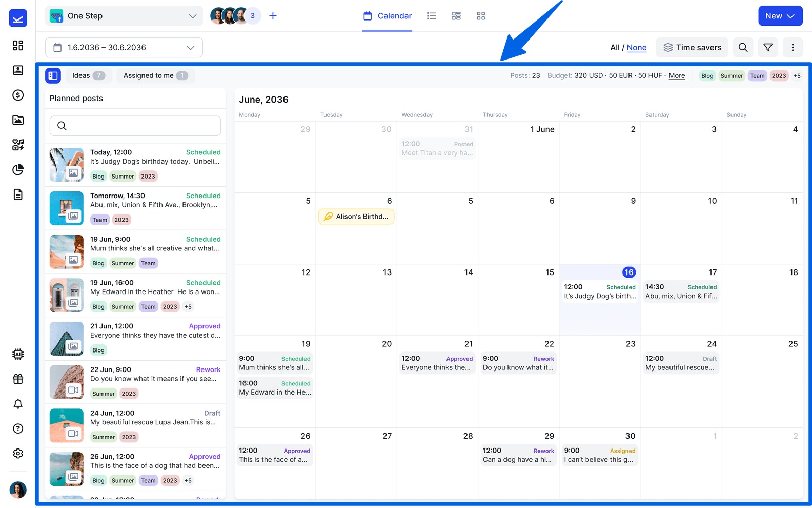Select today's date 16 in calendar
812x508 pixels.
[x=629, y=272]
